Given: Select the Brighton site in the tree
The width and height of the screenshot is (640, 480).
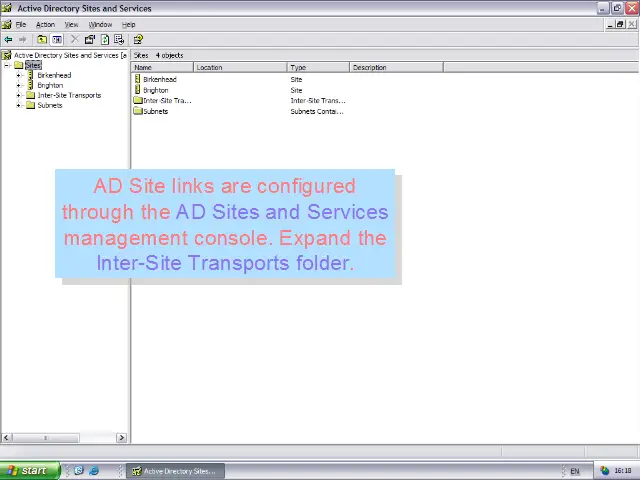Looking at the screenshot, I should (x=50, y=85).
